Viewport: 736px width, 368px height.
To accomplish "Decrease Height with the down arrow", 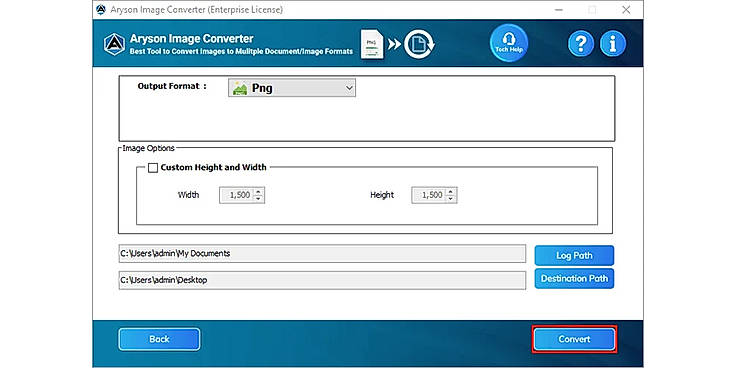I will [x=451, y=199].
